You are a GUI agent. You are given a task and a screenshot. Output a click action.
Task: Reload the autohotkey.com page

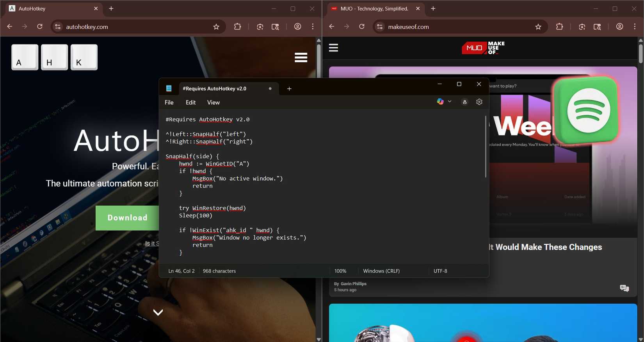pos(40,27)
